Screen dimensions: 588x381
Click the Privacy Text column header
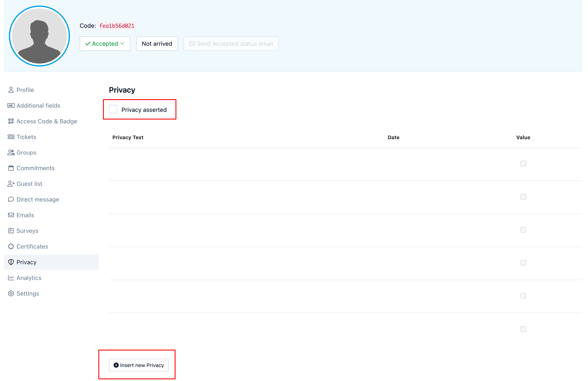[x=128, y=138]
